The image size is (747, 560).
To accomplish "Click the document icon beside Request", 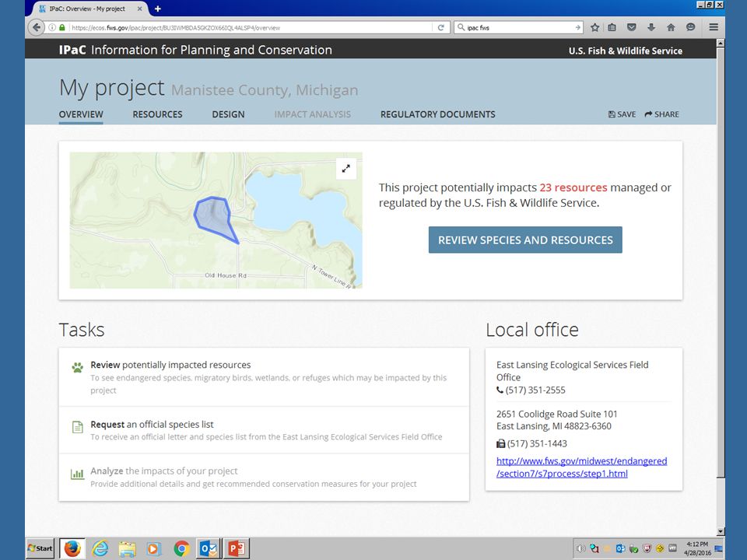I will click(77, 427).
